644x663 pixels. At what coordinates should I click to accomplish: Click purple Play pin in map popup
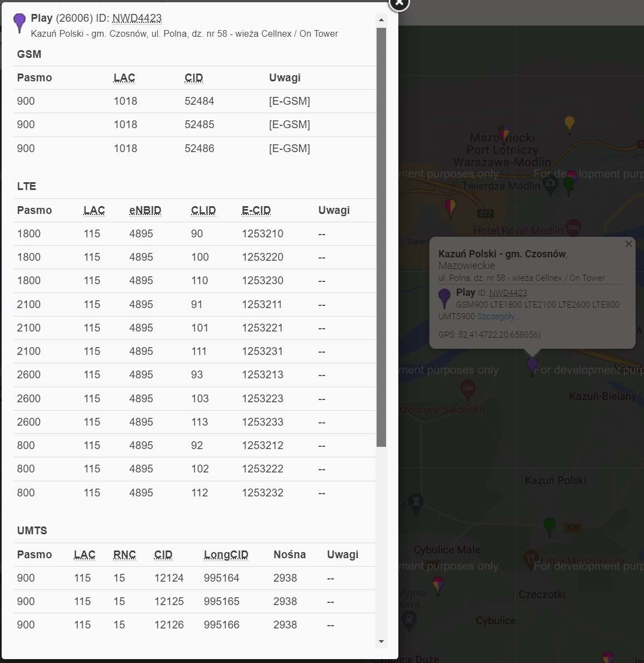coord(445,298)
